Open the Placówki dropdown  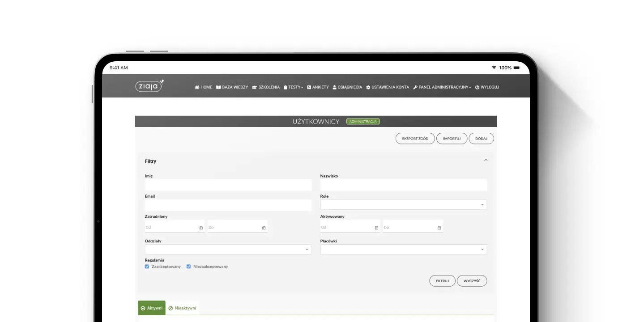pos(482,249)
